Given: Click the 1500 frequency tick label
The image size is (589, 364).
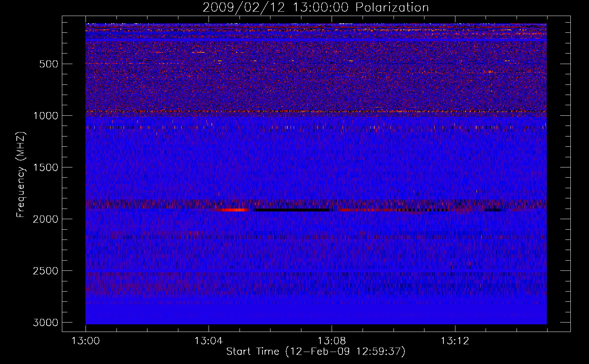Looking at the screenshot, I should coord(46,167).
